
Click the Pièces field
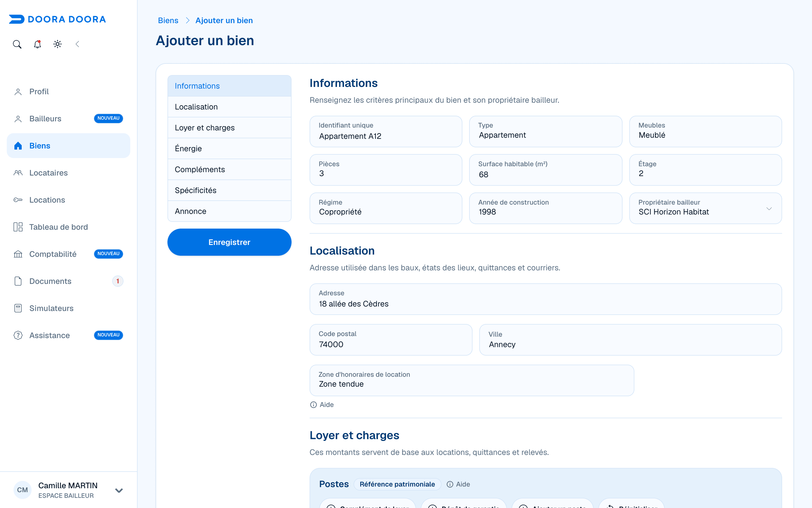pos(385,170)
